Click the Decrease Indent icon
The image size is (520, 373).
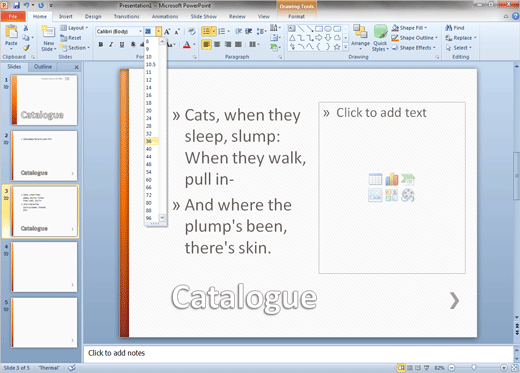[x=238, y=31]
